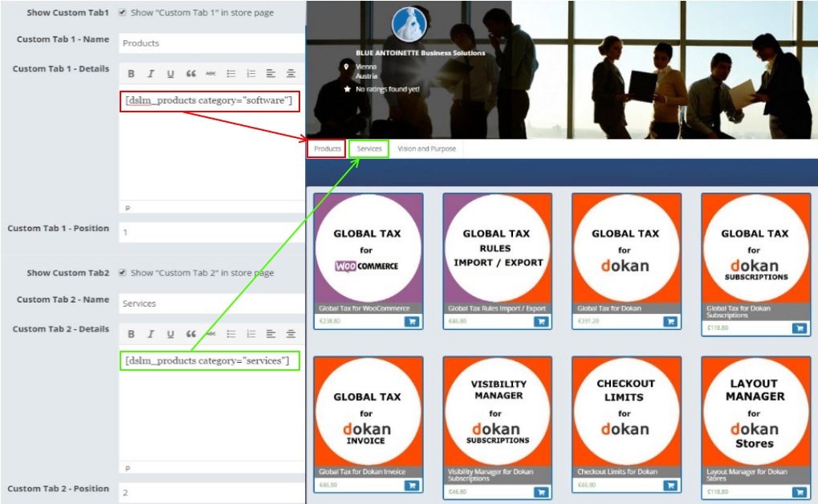Uncheck Show "Custom Tab 1" in store page

(122, 13)
